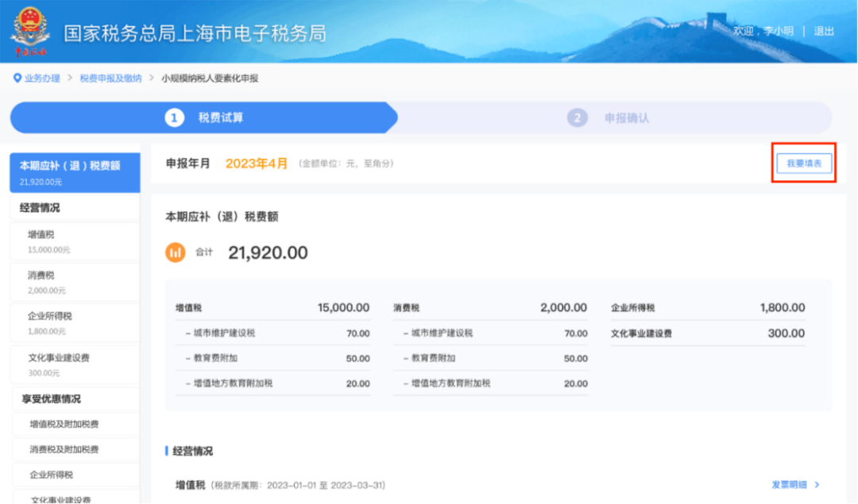Screen dimensions: 858x504
Task: Click the 我要填表 button
Action: pos(803,163)
